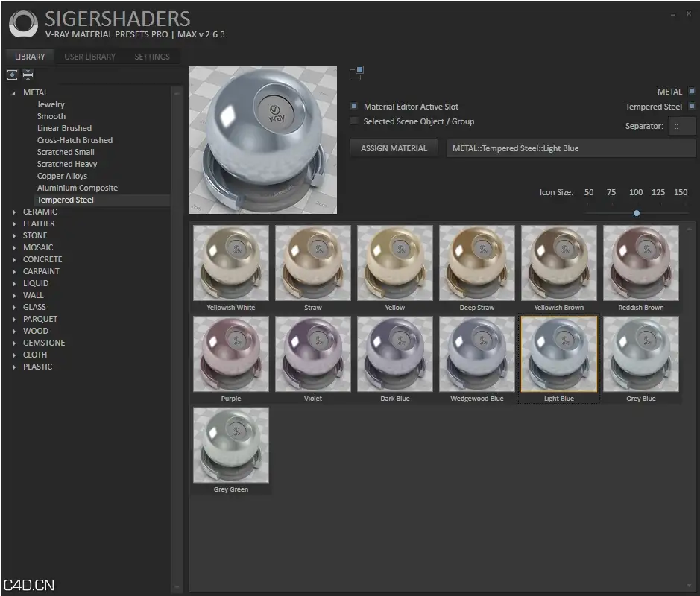Expand the GLASS category
Image resolution: width=700 pixels, height=596 pixels.
coord(14,308)
